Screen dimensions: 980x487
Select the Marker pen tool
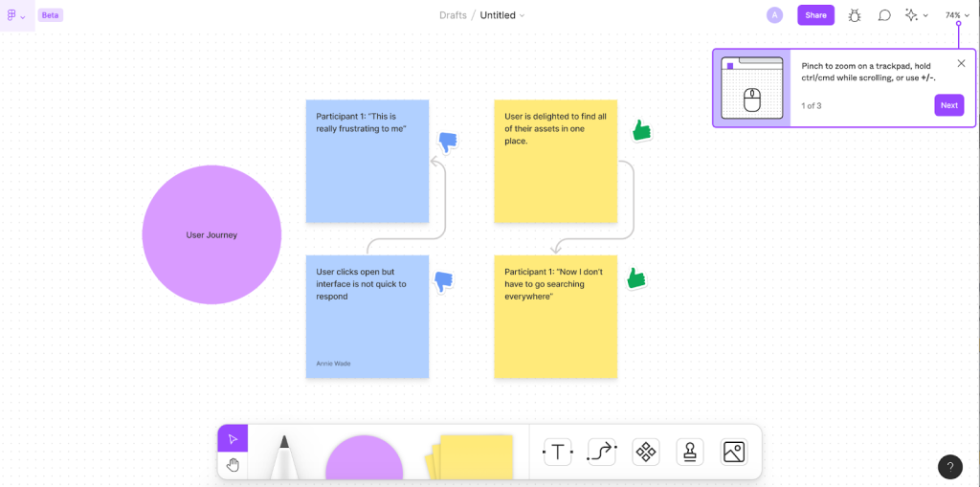click(x=283, y=457)
